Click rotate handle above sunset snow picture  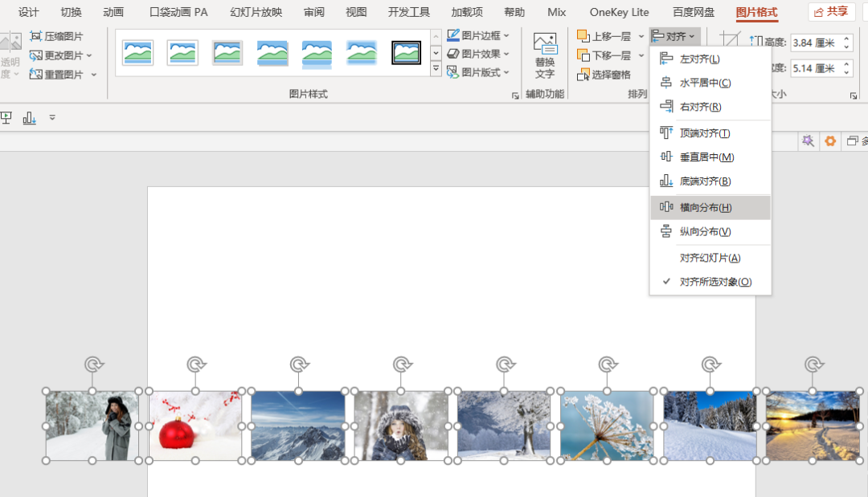pyautogui.click(x=813, y=365)
